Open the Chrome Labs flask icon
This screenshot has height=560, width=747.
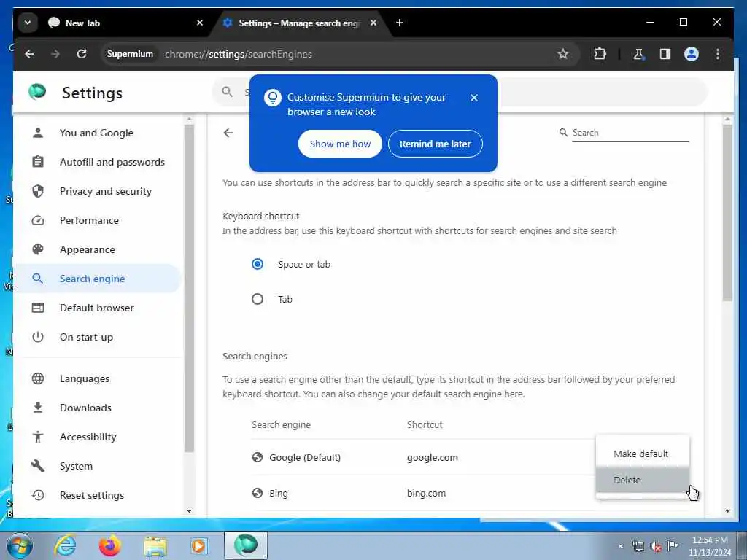(638, 54)
